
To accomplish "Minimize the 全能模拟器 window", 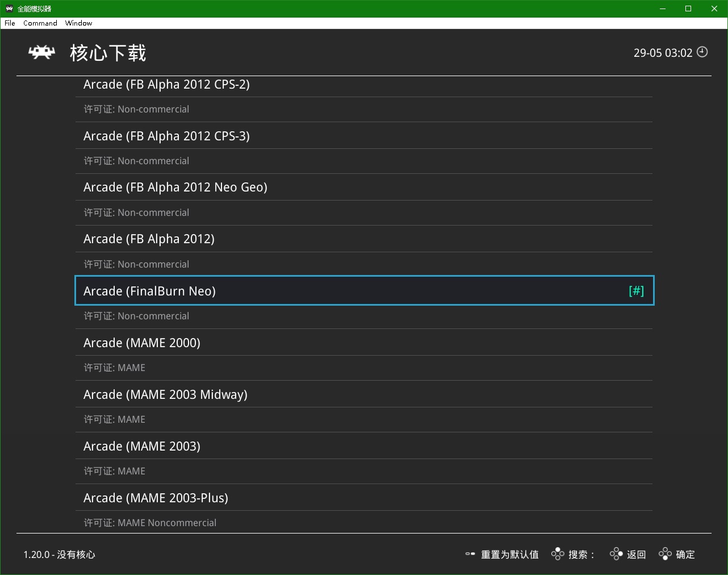I will [x=663, y=9].
